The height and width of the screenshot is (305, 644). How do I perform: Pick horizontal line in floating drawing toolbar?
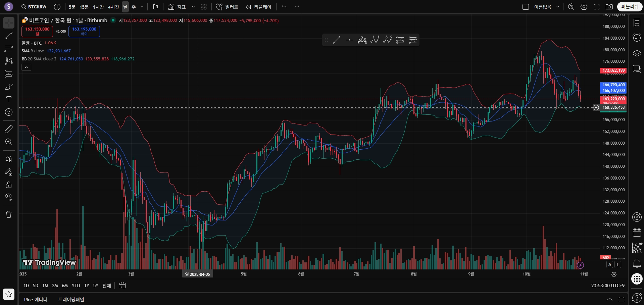tap(349, 40)
